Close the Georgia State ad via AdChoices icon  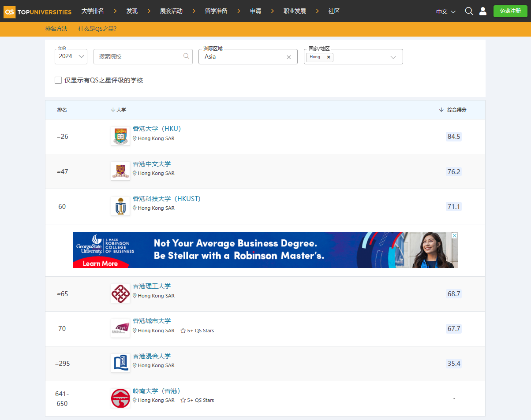point(455,235)
